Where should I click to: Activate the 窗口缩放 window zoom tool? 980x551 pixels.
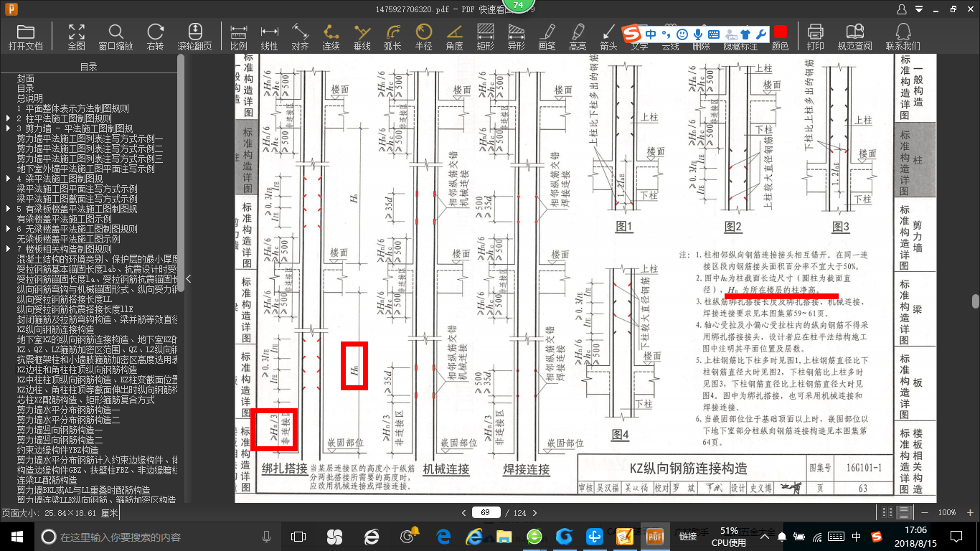tap(116, 36)
